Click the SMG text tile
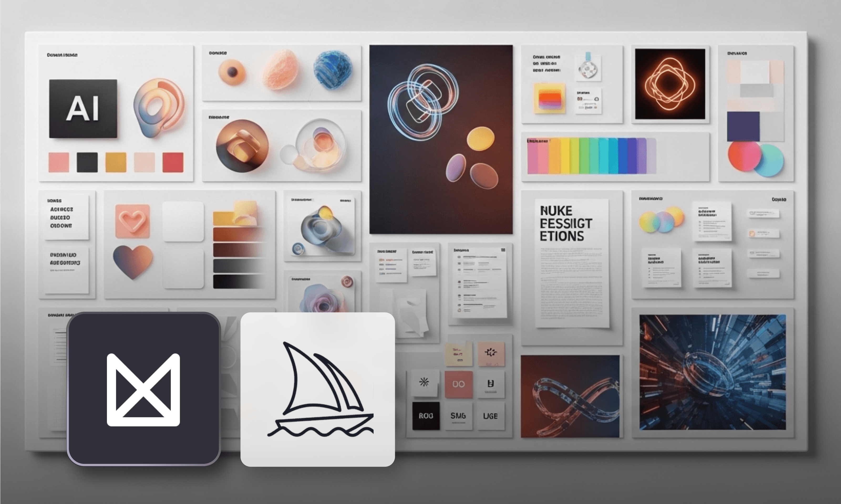 pyautogui.click(x=458, y=416)
